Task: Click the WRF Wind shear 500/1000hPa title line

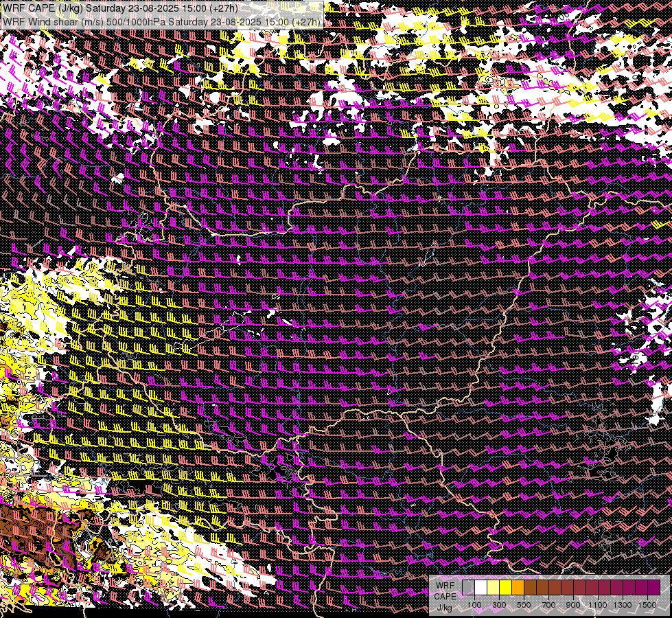Action: coord(161,21)
